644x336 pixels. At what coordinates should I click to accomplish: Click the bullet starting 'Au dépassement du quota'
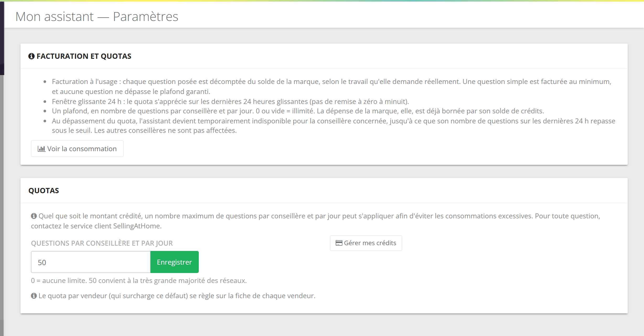pos(334,126)
